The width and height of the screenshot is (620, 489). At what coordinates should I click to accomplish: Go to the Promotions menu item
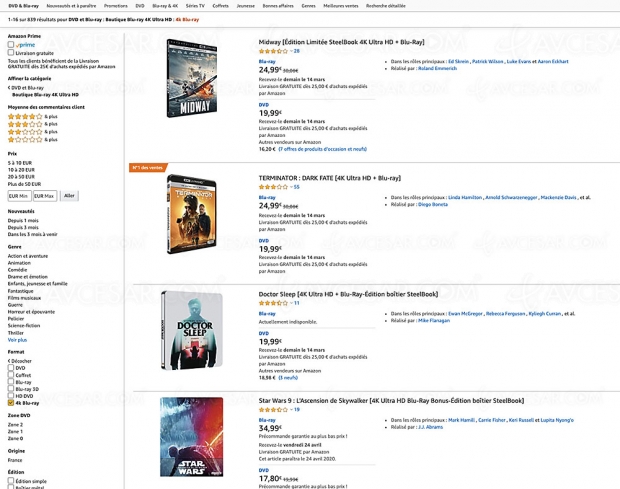click(x=115, y=6)
